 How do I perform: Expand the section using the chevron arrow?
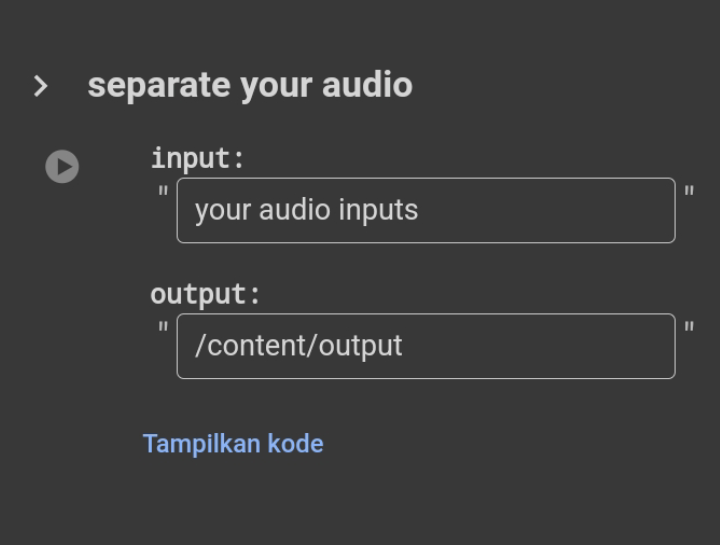click(40, 86)
